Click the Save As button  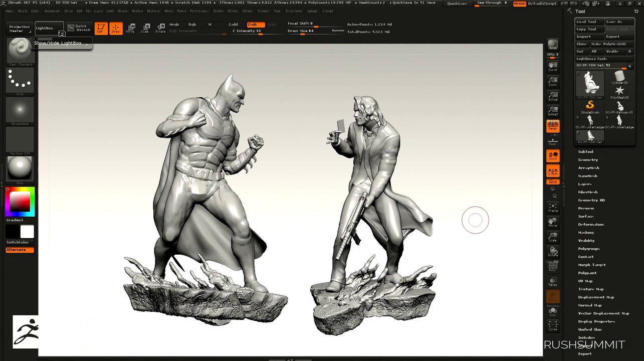coord(618,22)
